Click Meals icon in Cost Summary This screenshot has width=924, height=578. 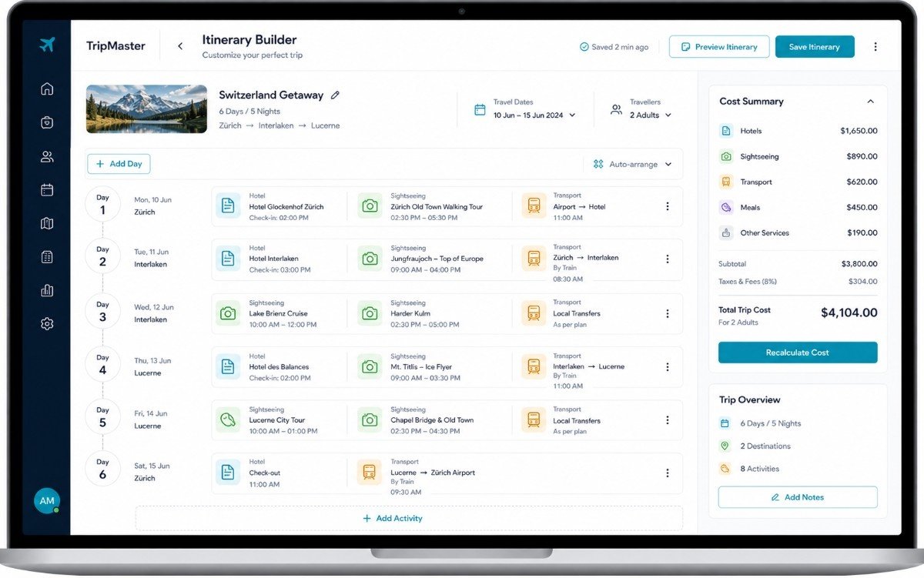[x=726, y=207]
